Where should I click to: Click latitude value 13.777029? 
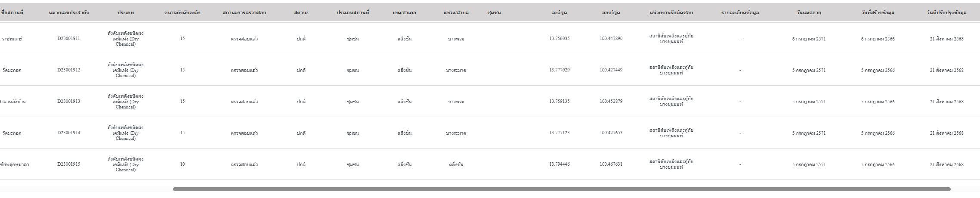click(x=560, y=70)
